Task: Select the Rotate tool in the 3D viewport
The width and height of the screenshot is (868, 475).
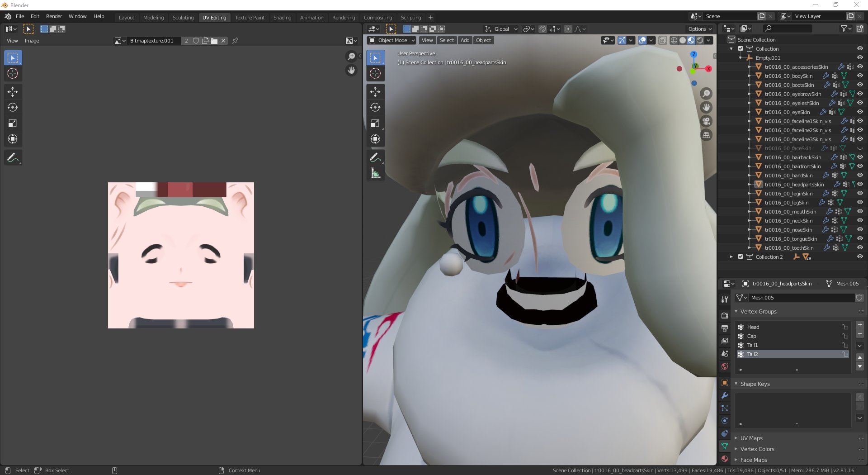Action: 375,108
